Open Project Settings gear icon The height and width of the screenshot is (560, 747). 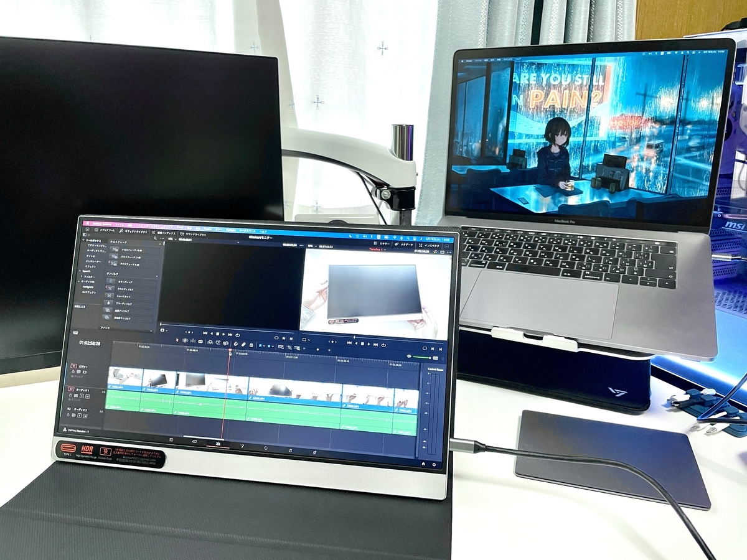click(435, 464)
